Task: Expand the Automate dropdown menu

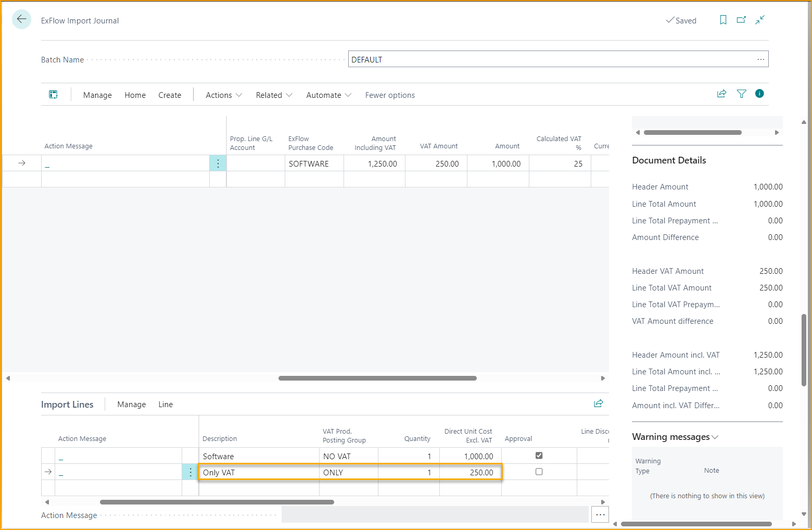Action: click(x=328, y=95)
